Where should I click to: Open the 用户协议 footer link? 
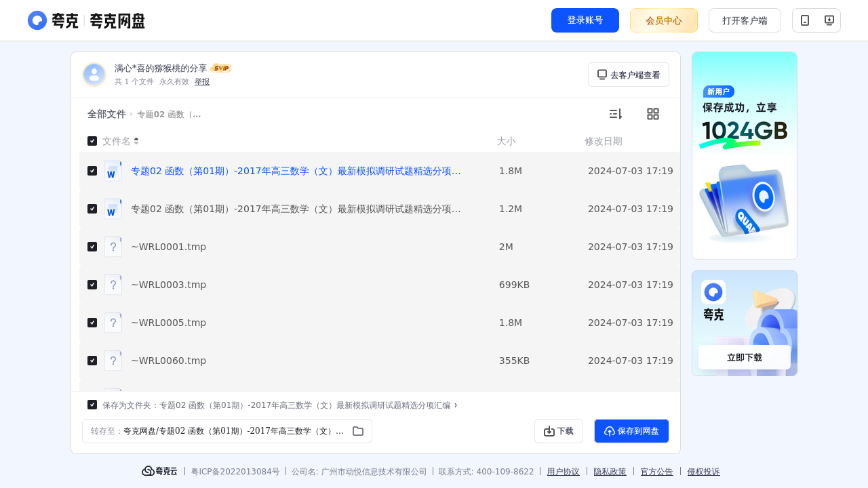[564, 472]
